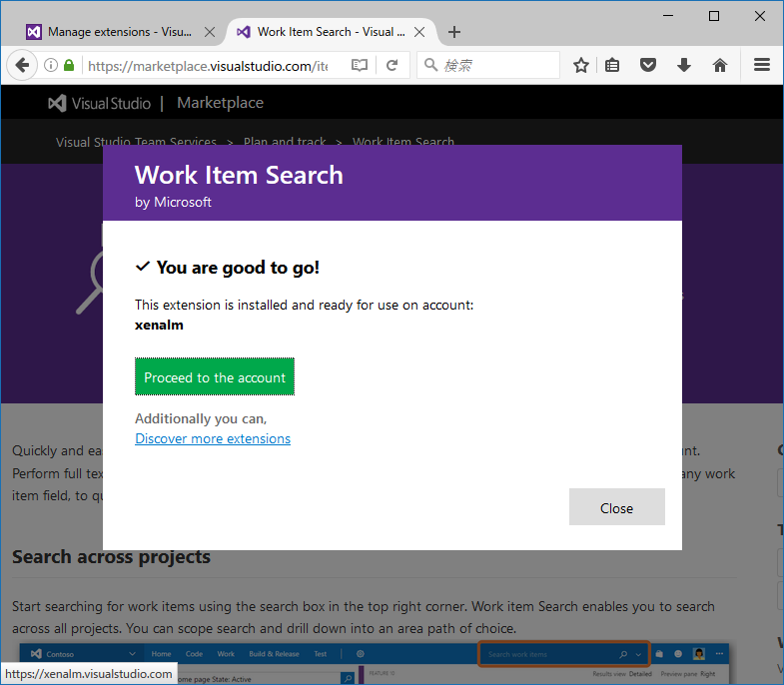The image size is (784, 685).
Task: Click the Search across projects heading
Action: pyautogui.click(x=111, y=557)
